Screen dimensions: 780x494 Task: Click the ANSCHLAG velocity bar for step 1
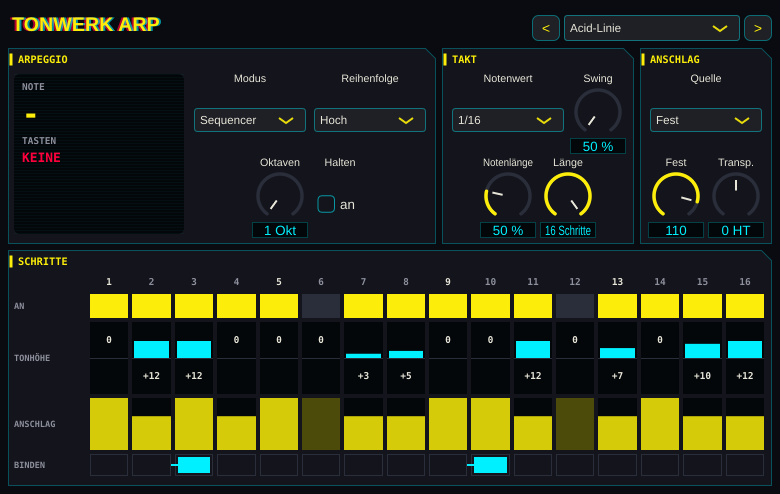(109, 424)
